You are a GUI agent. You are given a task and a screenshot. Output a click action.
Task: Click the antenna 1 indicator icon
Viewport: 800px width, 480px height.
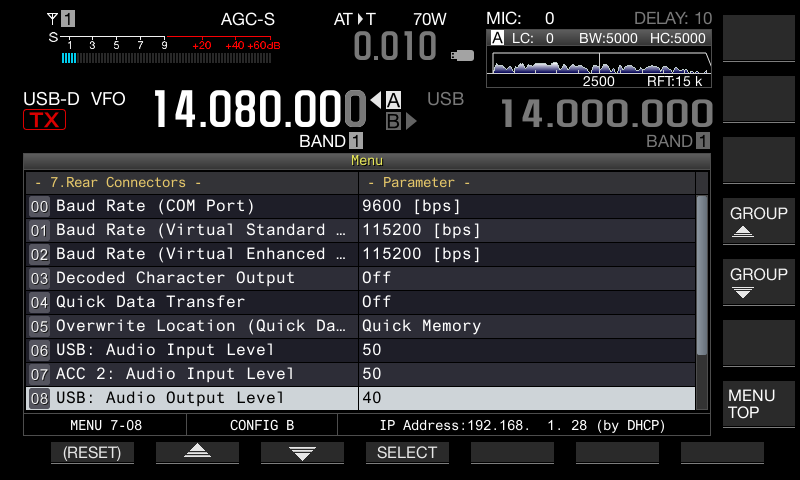[x=61, y=19]
